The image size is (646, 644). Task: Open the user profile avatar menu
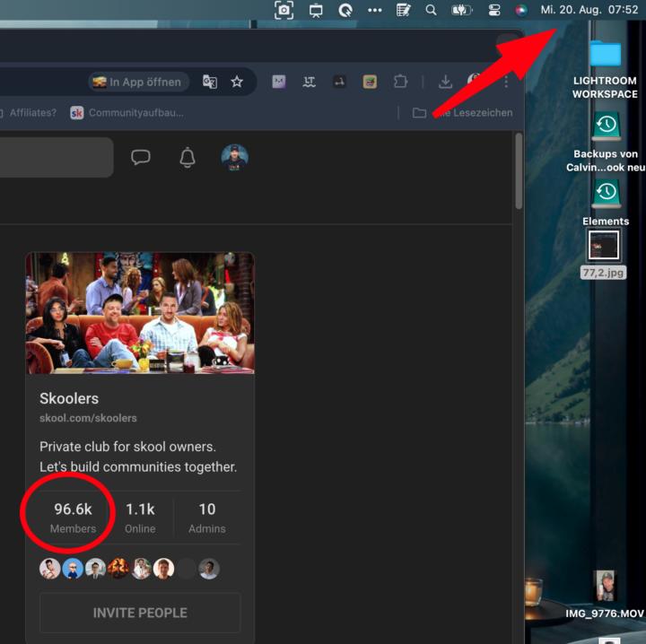(234, 157)
